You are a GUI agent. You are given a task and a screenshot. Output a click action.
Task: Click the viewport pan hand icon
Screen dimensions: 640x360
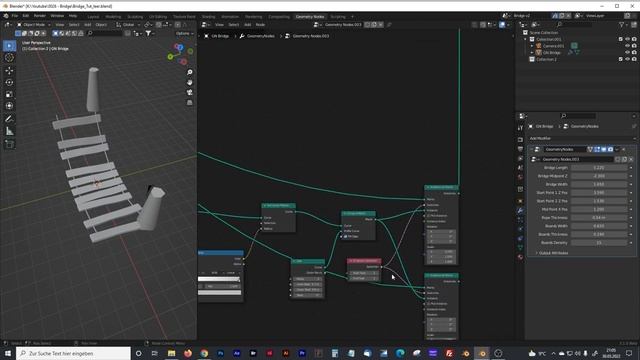pos(190,82)
